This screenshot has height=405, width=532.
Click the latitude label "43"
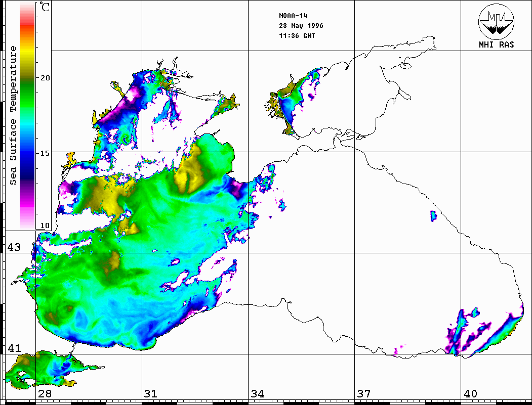(x=14, y=247)
